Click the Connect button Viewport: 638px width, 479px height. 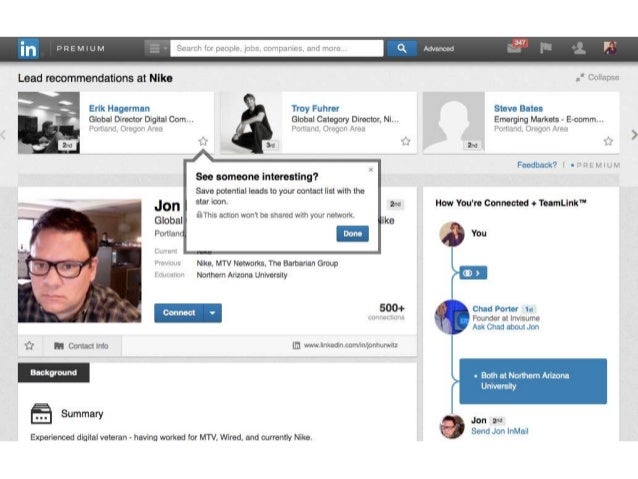click(179, 313)
